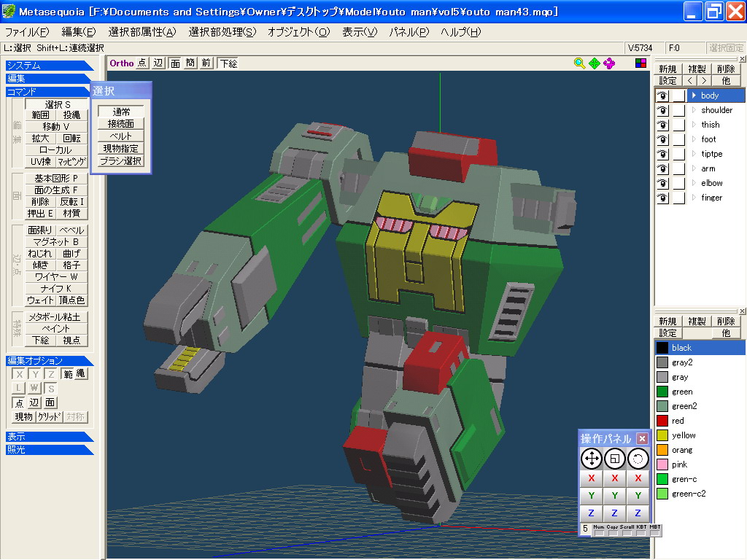This screenshot has height=560, width=747.
Task: Click the green pan-view arrows icon
Action: (x=594, y=63)
